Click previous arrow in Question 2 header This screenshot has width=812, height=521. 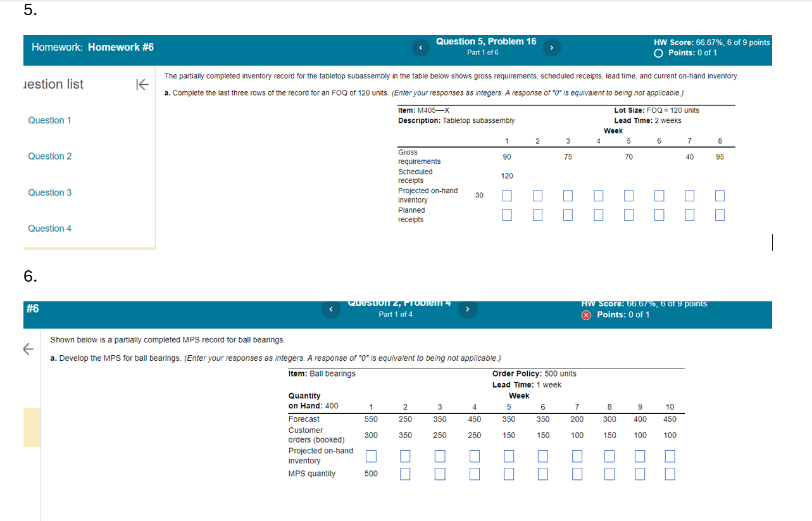coord(330,309)
